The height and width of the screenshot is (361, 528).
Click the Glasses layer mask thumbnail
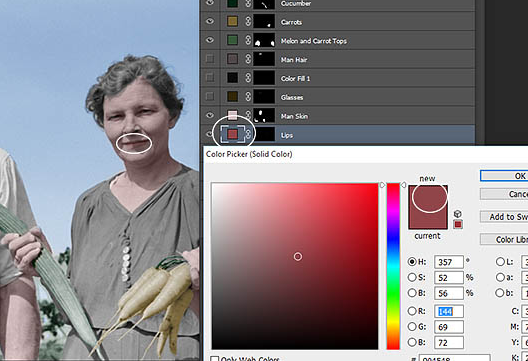[264, 97]
